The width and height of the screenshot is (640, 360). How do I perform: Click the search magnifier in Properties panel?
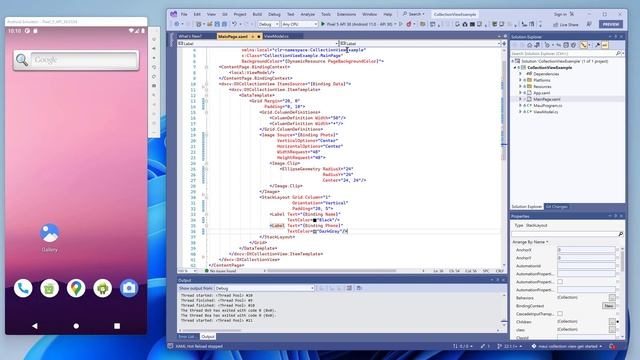[x=620, y=234]
